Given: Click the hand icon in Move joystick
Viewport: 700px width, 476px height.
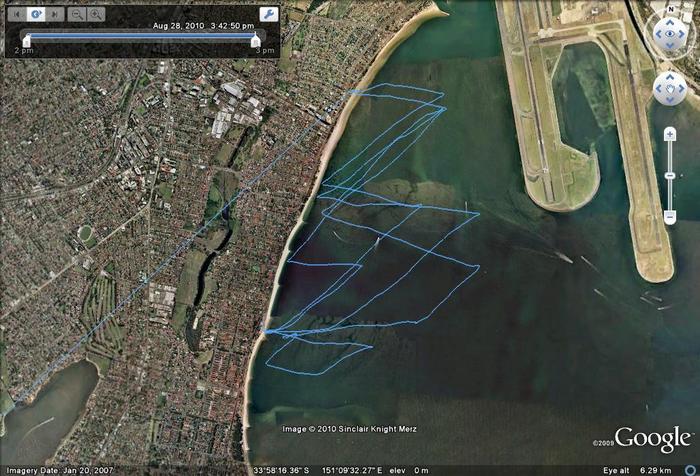Looking at the screenshot, I should tap(669, 88).
